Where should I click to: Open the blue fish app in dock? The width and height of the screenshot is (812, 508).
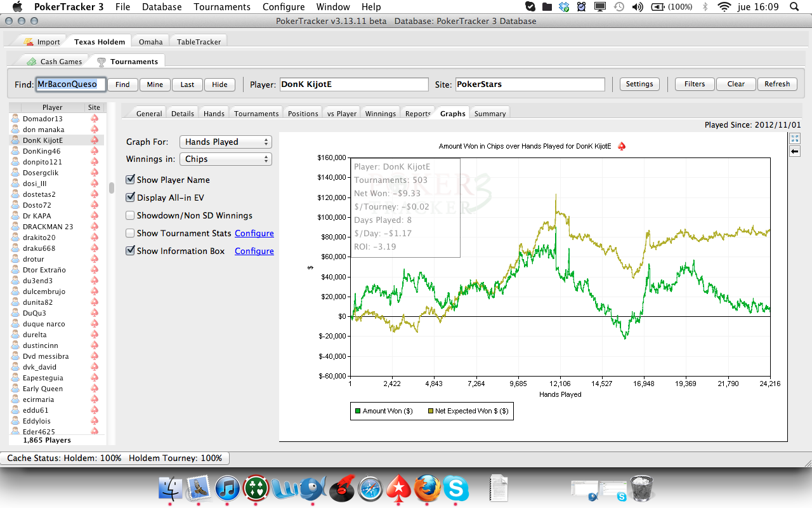(x=313, y=489)
